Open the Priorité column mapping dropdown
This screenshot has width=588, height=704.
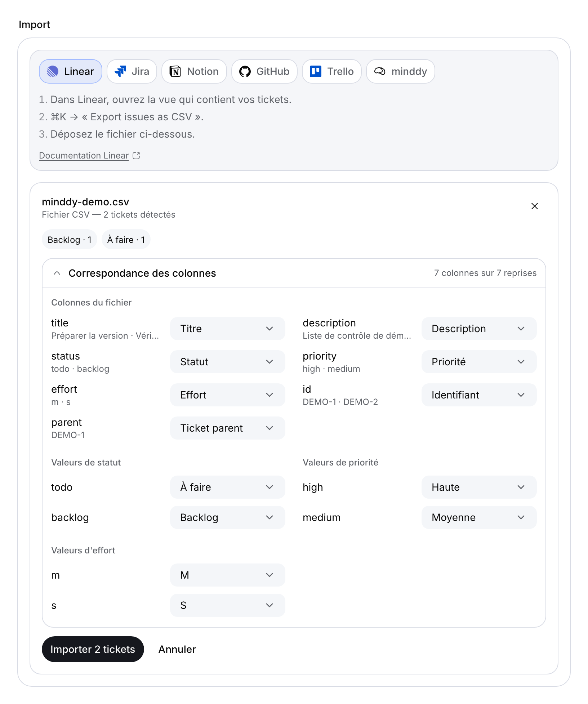pos(479,362)
